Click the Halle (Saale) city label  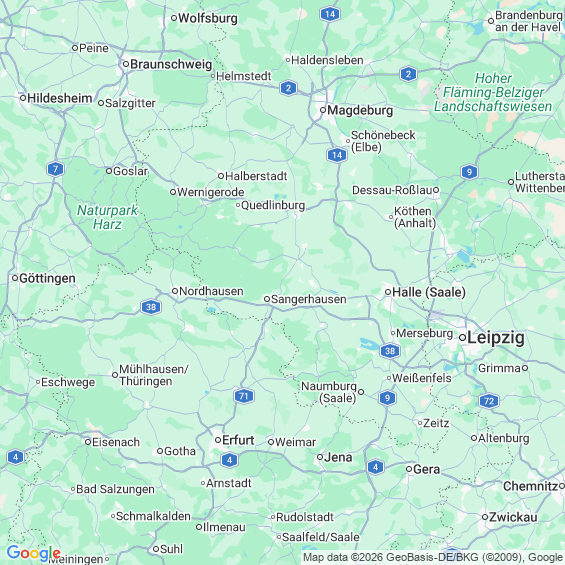tap(429, 292)
